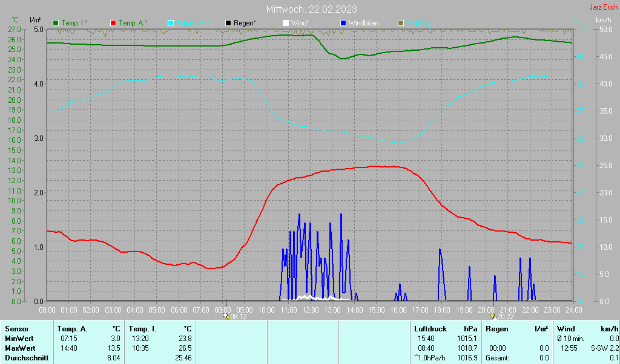Click the 20:22 sunset time text
620x364 pixels.
(506, 317)
